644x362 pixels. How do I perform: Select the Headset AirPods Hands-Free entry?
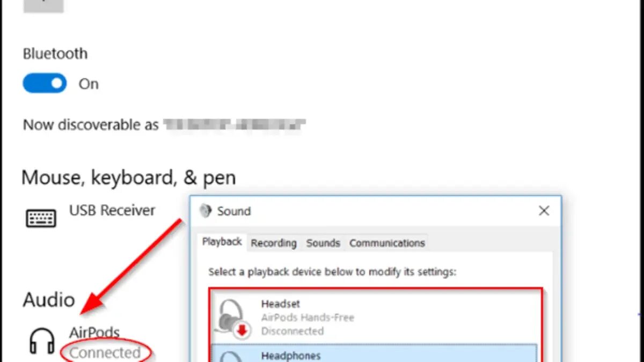pyautogui.click(x=375, y=317)
